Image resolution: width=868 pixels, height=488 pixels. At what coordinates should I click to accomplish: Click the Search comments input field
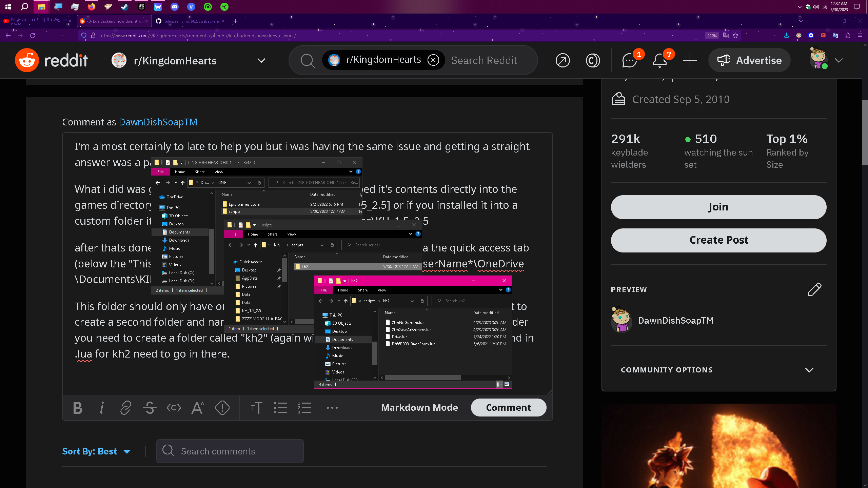230,451
